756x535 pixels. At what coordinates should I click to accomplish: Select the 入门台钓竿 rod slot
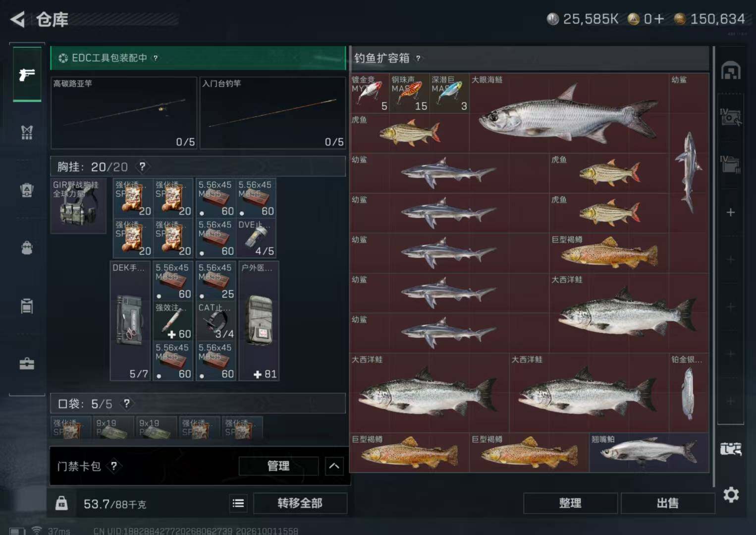[272, 113]
